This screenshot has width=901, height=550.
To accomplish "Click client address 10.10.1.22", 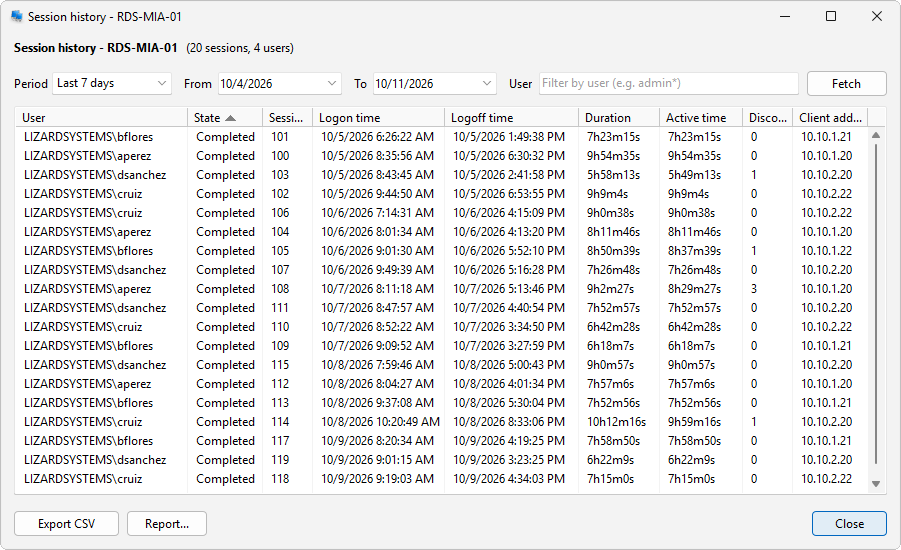I will click(826, 251).
